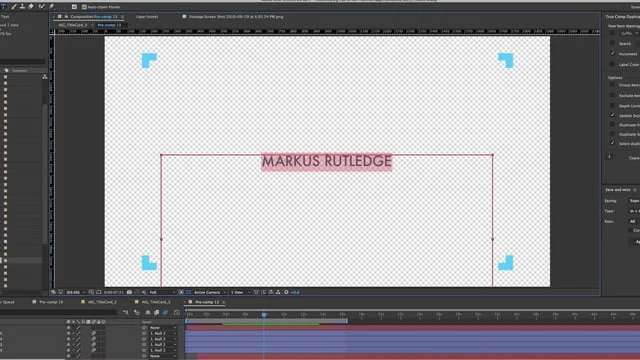Reset exposure with the viewer footer icon
The width and height of the screenshot is (640, 360).
[286, 292]
